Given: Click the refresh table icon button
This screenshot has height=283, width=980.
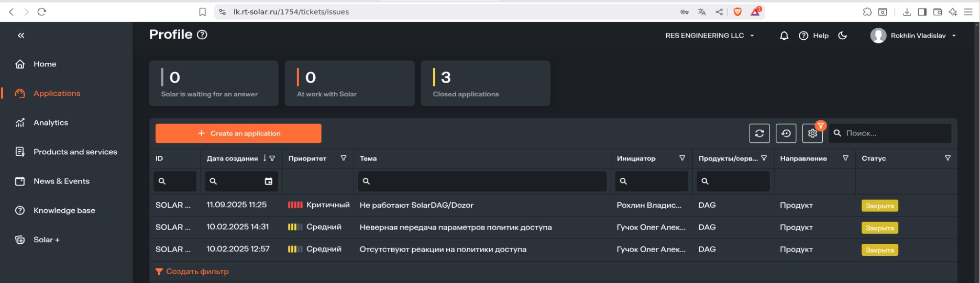Looking at the screenshot, I should [x=759, y=133].
